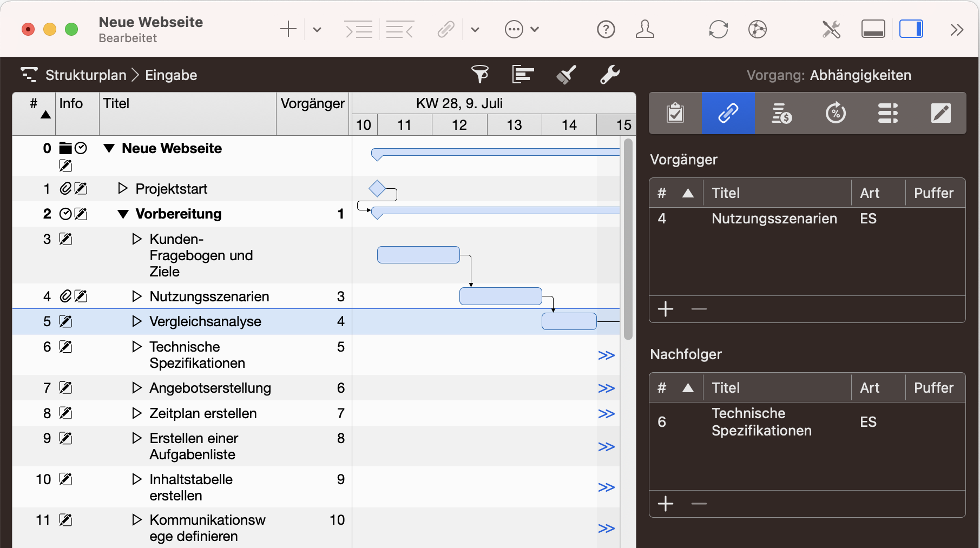The width and height of the screenshot is (980, 548).
Task: Click the indent task icon
Action: (359, 29)
